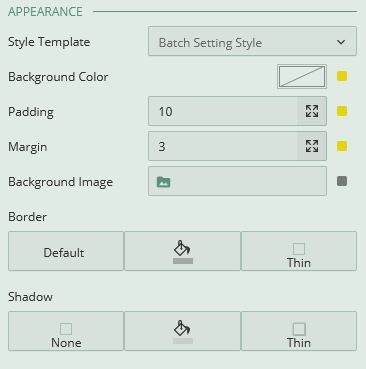This screenshot has width=366, height=369.
Task: Click the Margin value field
Action: click(x=223, y=146)
